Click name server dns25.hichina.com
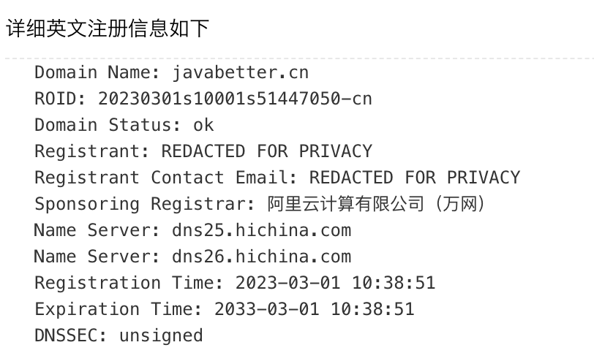 pos(262,230)
